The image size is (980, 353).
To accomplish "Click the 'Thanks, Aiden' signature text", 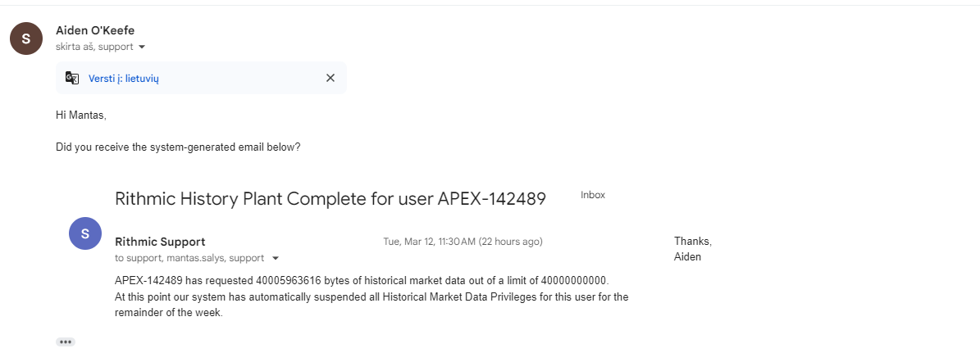I will (x=692, y=249).
